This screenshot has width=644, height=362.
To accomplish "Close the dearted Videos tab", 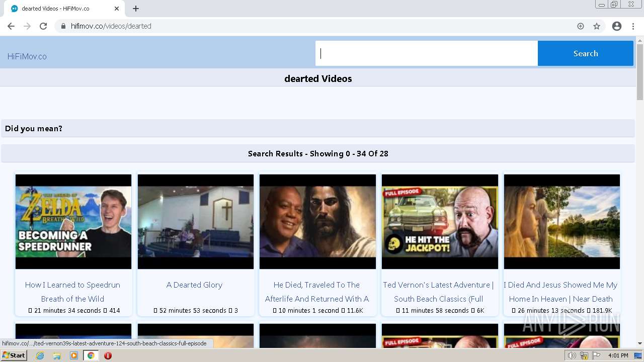I will pos(117,9).
